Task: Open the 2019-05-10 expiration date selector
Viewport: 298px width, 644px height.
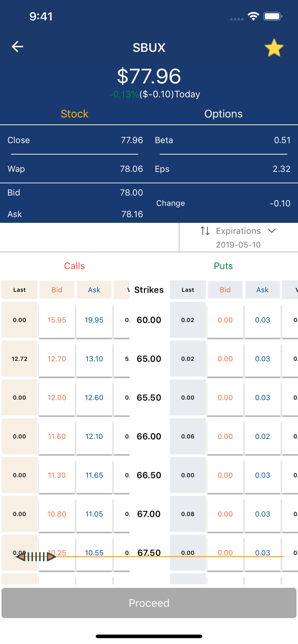Action: click(238, 245)
